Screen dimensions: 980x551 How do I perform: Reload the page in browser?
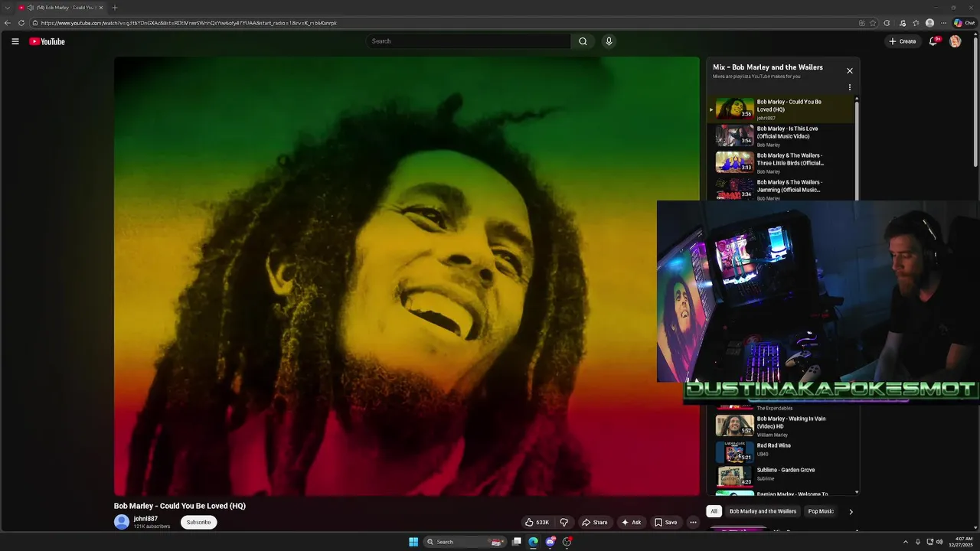pyautogui.click(x=21, y=23)
